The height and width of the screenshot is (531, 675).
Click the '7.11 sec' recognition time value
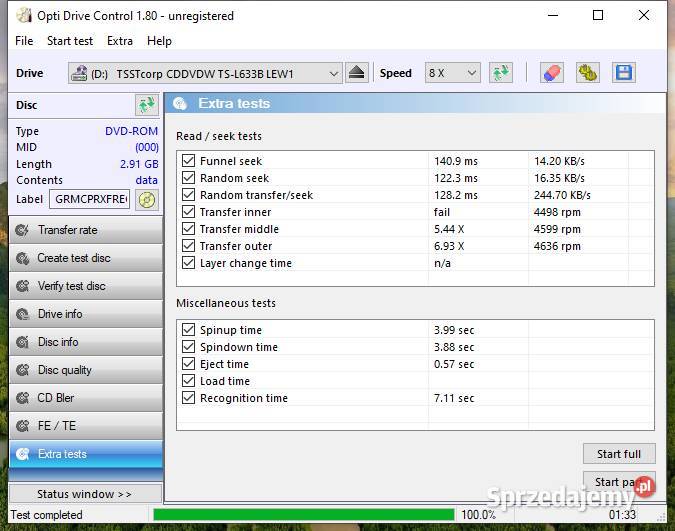coord(454,398)
